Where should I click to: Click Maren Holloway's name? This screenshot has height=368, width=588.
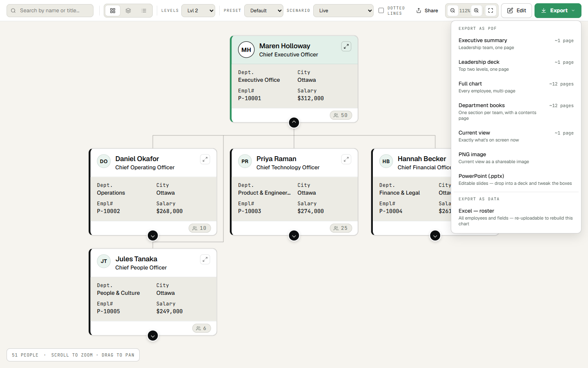[x=285, y=46]
